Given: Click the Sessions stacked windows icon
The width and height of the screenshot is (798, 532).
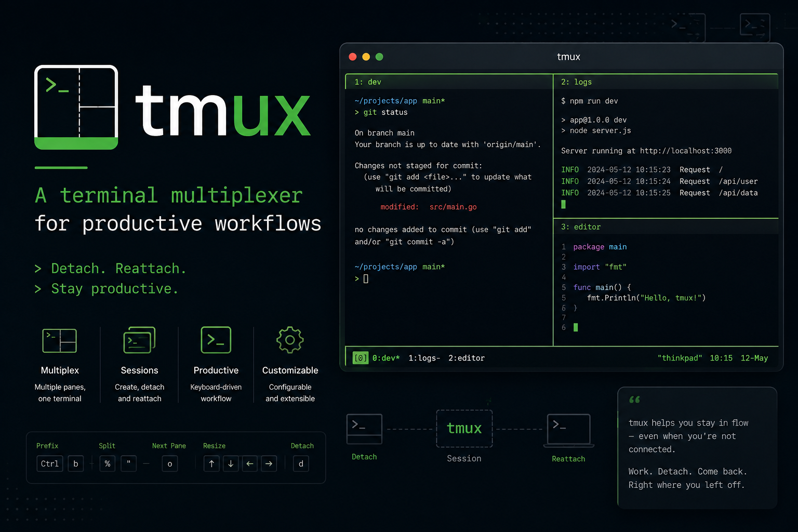Looking at the screenshot, I should click(139, 340).
